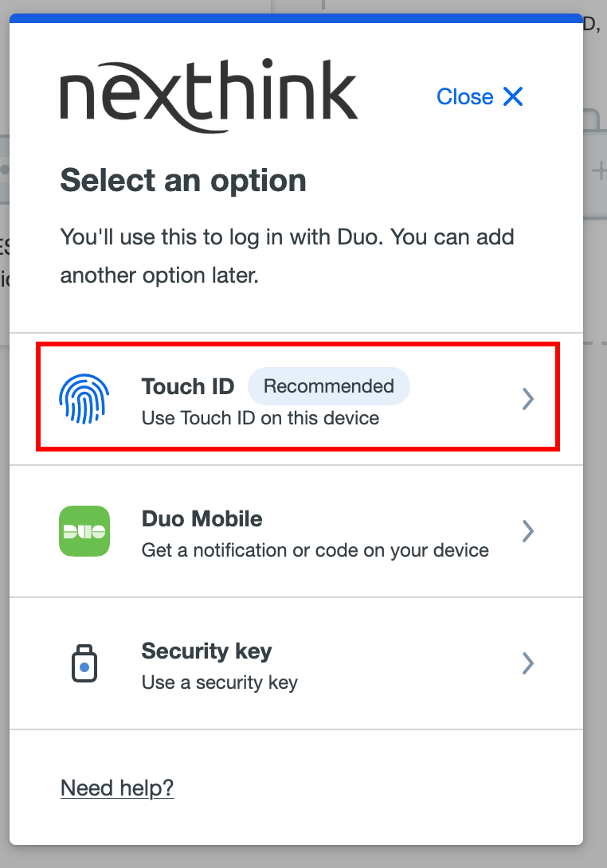
Task: Click "Use a security key" subtitle
Action: [219, 682]
